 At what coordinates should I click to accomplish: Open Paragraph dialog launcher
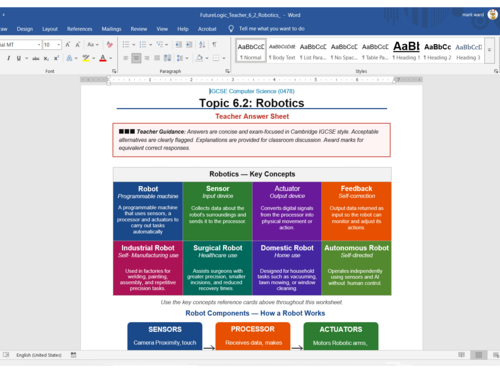pyautogui.click(x=227, y=71)
